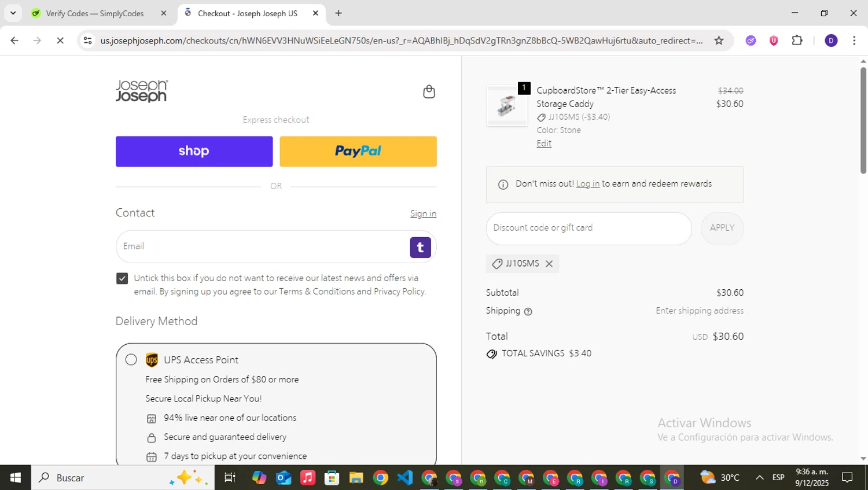Click the shipping help question mark icon
This screenshot has width=868, height=490.
tap(528, 311)
